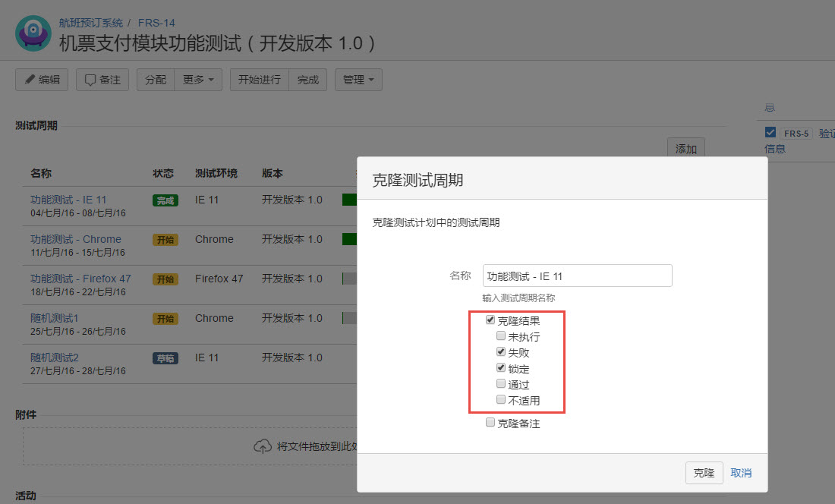835x504 pixels.
Task: Open test cycle 功能测试 - IE 11 link
Action: (68, 200)
